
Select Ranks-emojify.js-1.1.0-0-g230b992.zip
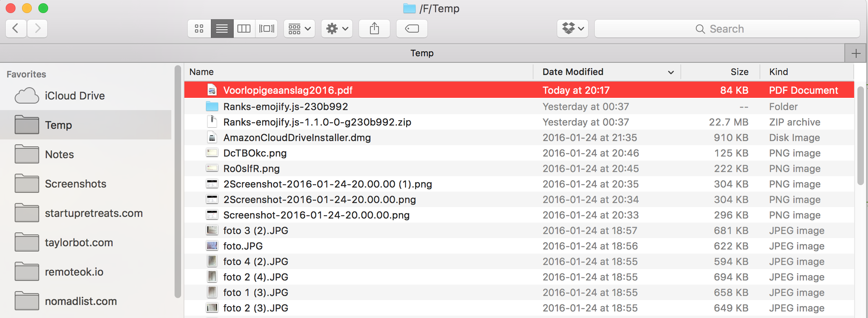pos(519,122)
